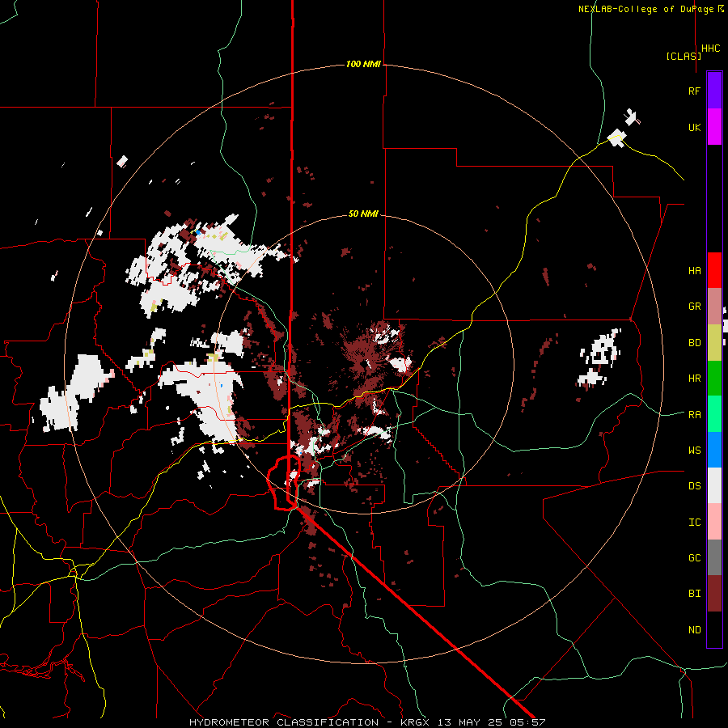The image size is (728, 728).
Task: Click the RF purple legend swatch
Action: pyautogui.click(x=714, y=91)
